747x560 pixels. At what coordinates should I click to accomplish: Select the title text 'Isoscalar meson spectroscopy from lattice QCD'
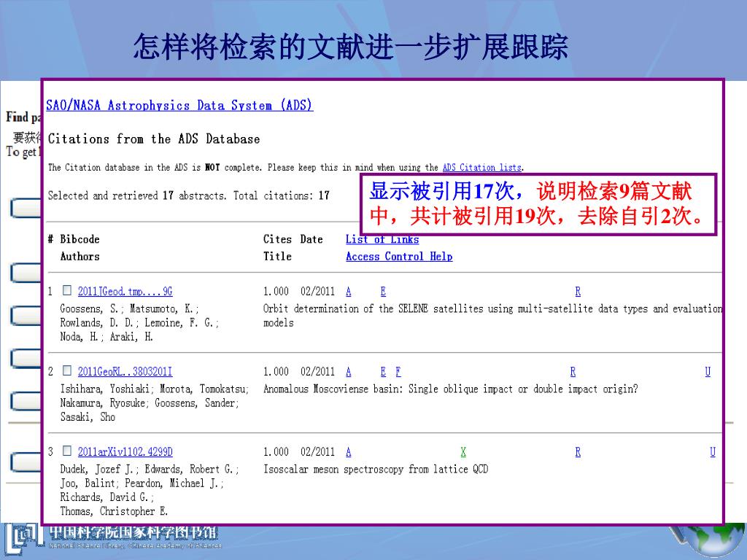coord(376,469)
